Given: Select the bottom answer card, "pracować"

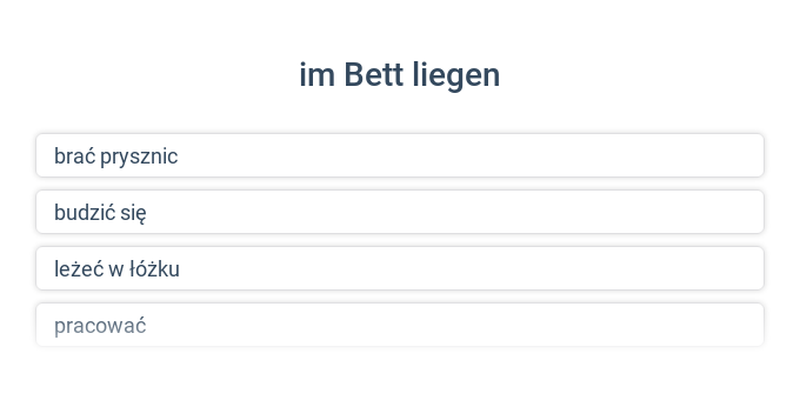Looking at the screenshot, I should (400, 325).
